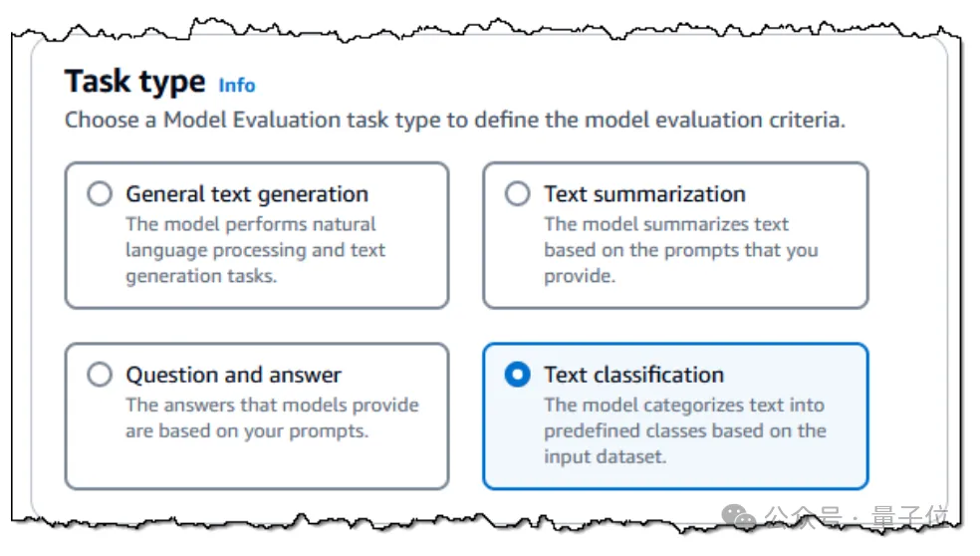The image size is (980, 556).
Task: Click the WeChat logo icon in watermark
Action: [x=738, y=516]
